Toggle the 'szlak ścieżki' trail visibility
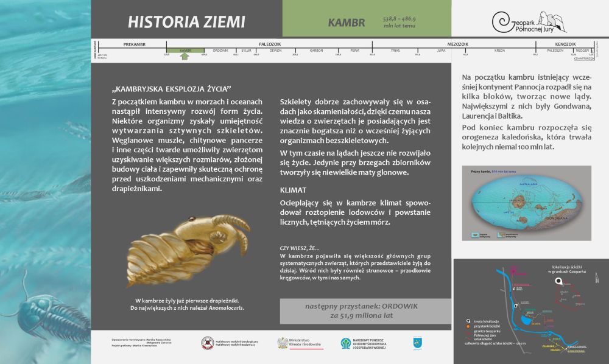 pos(469,339)
